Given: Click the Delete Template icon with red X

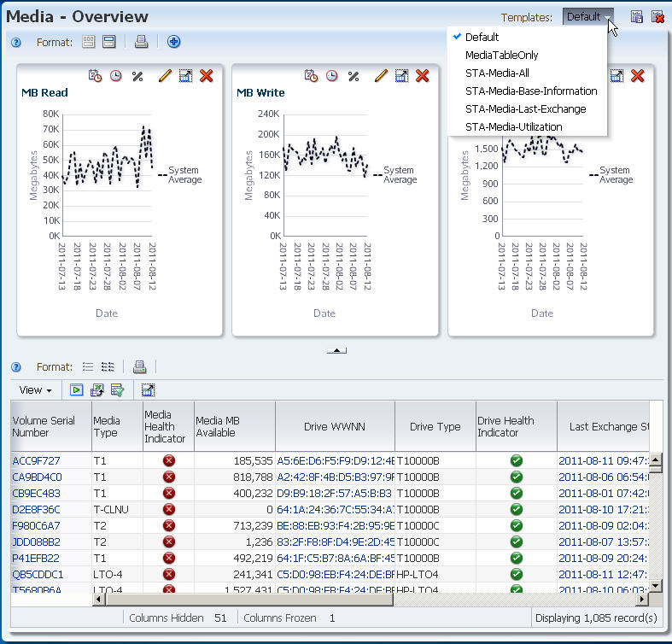Looking at the screenshot, I should [657, 17].
